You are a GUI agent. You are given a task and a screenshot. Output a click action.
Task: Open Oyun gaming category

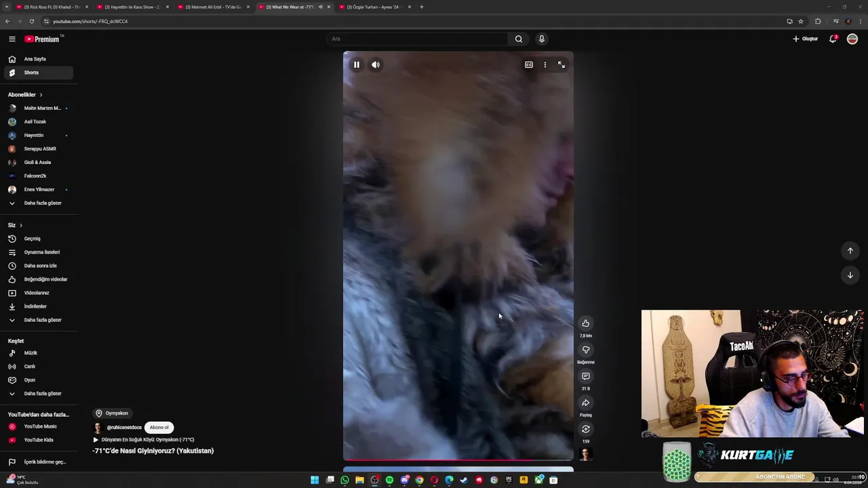(x=38, y=380)
